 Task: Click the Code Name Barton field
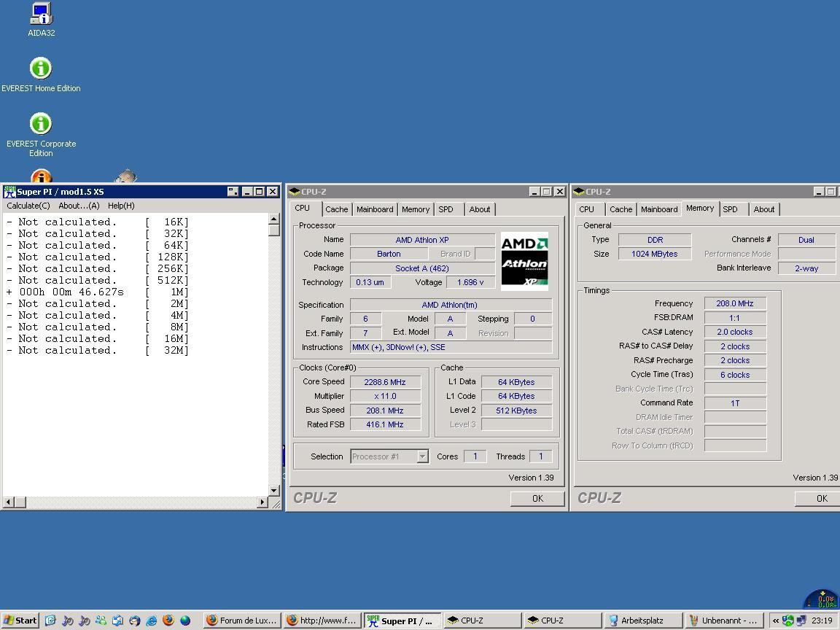click(389, 254)
